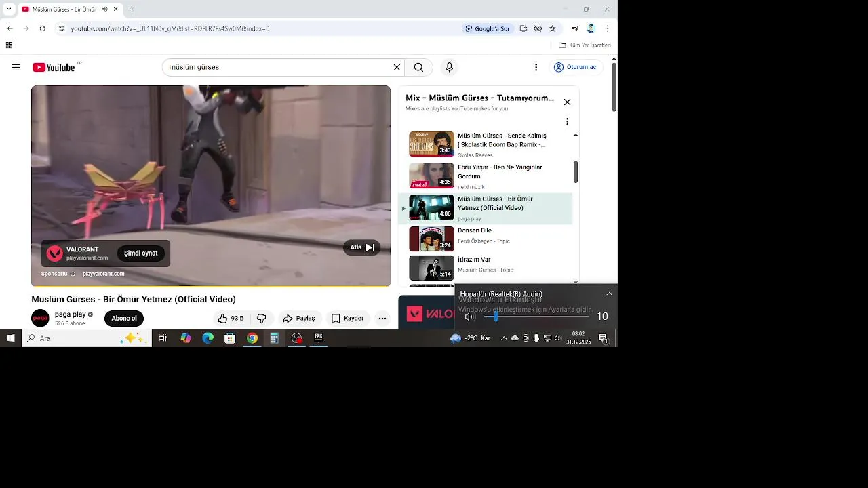Open Chrome profile avatar
The width and height of the screenshot is (868, 488).
pyautogui.click(x=591, y=28)
